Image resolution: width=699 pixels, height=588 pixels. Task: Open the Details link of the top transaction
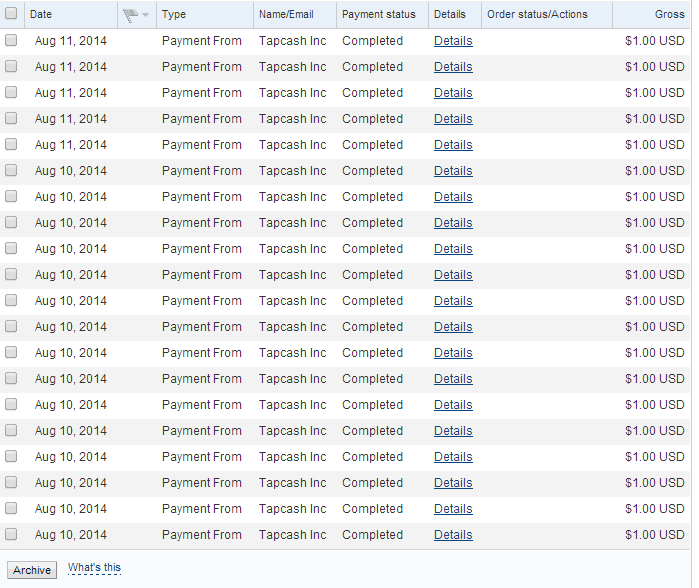453,41
